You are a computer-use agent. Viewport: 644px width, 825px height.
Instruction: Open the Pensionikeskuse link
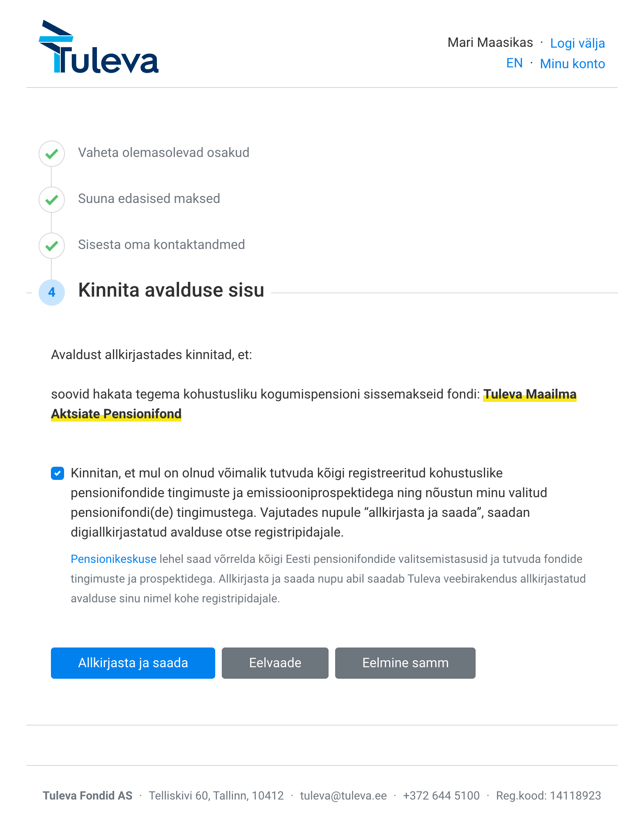113,559
